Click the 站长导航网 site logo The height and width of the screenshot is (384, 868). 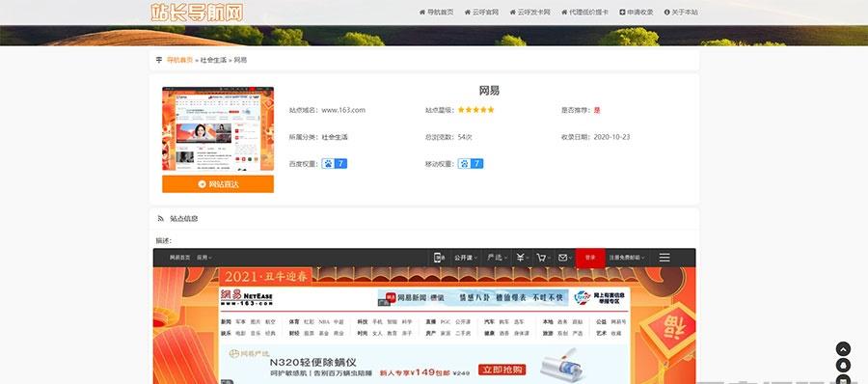(x=197, y=13)
